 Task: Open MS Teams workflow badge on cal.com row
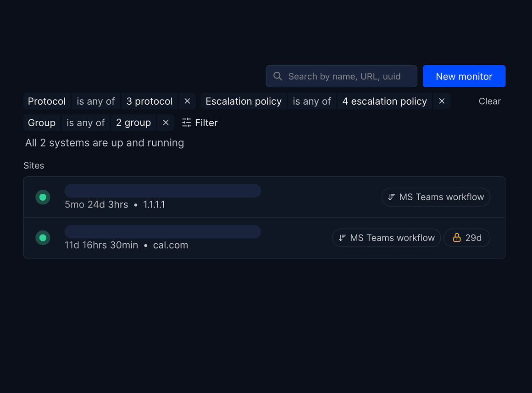pos(387,238)
